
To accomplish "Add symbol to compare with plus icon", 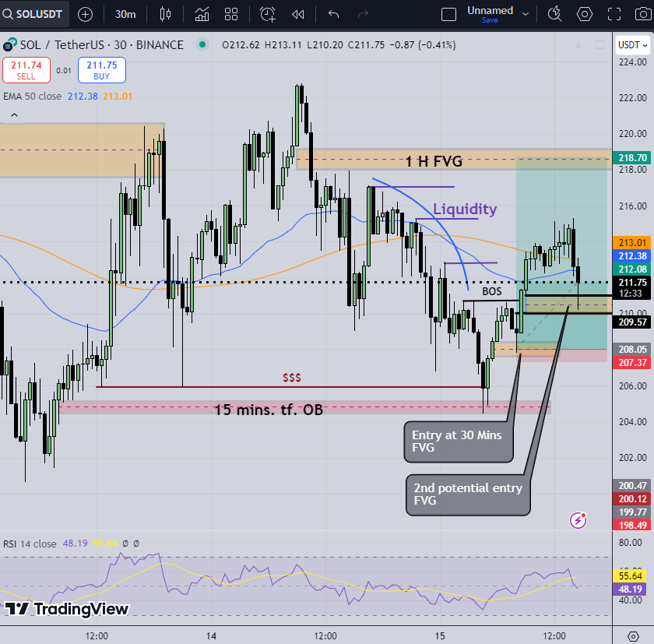I will 85,15.
